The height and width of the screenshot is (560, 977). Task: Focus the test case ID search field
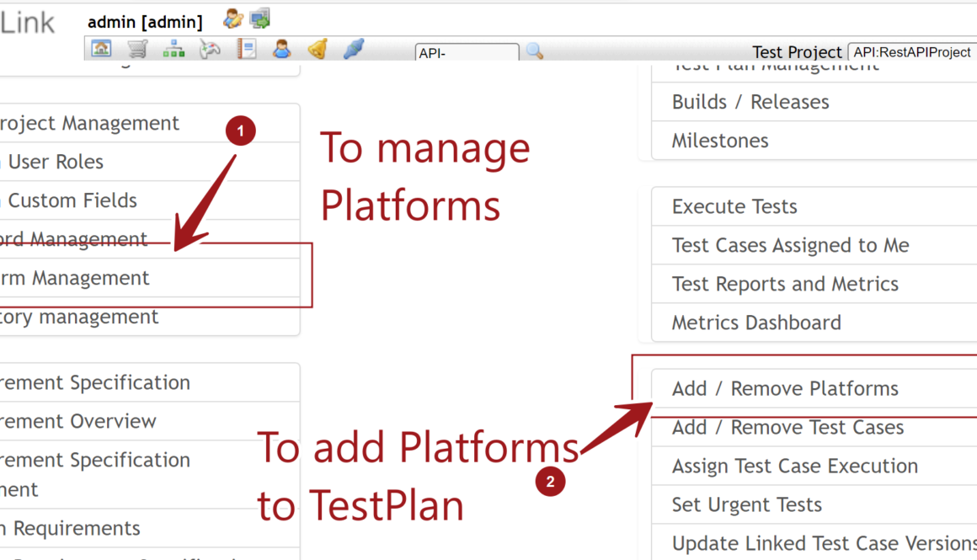click(x=467, y=53)
